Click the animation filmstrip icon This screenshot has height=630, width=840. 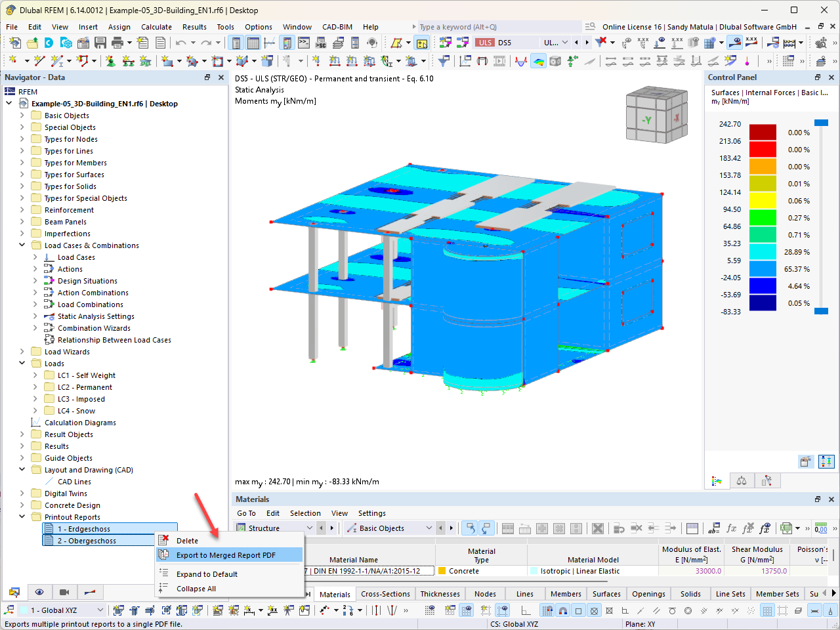point(499,60)
